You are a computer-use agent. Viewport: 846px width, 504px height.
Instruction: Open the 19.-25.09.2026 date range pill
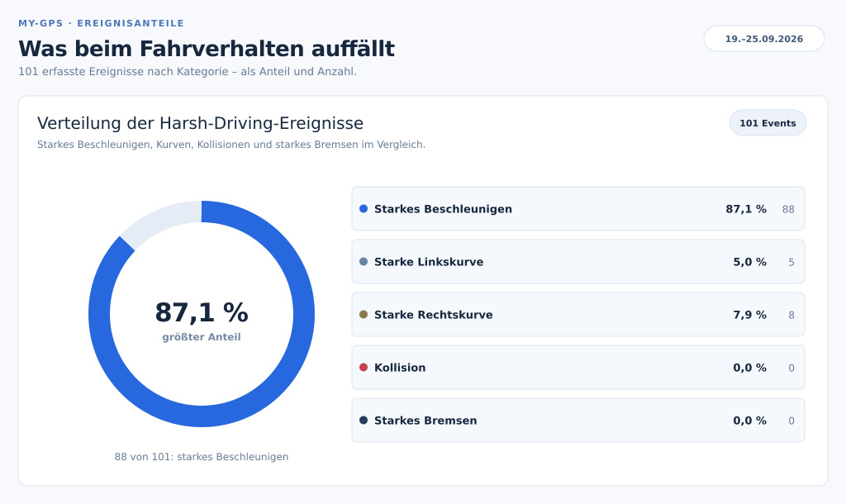(764, 39)
